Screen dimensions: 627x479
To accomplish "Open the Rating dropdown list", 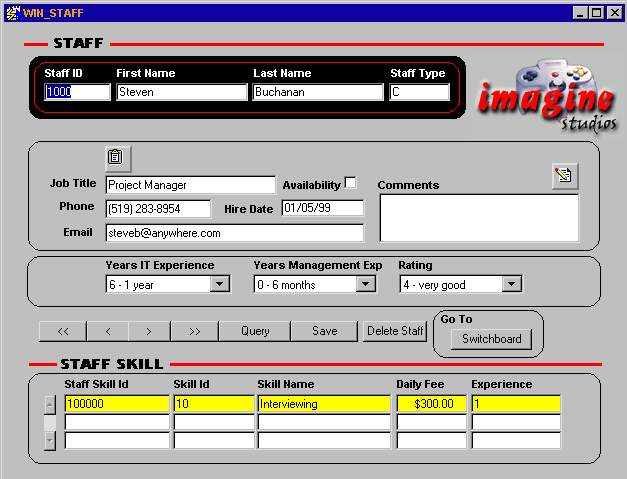I will (x=512, y=285).
